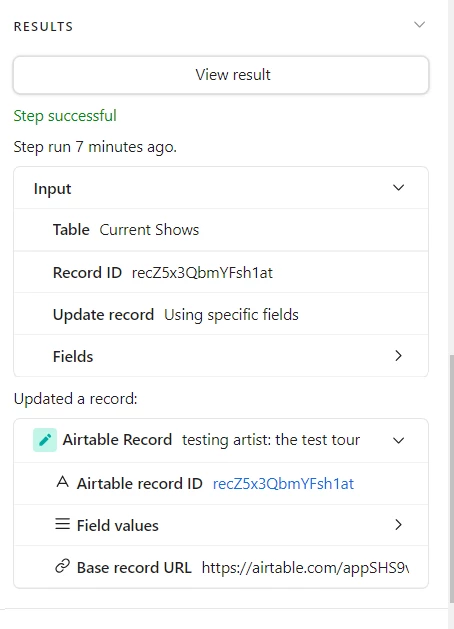Collapse the Input section
454x629 pixels.
point(398,188)
